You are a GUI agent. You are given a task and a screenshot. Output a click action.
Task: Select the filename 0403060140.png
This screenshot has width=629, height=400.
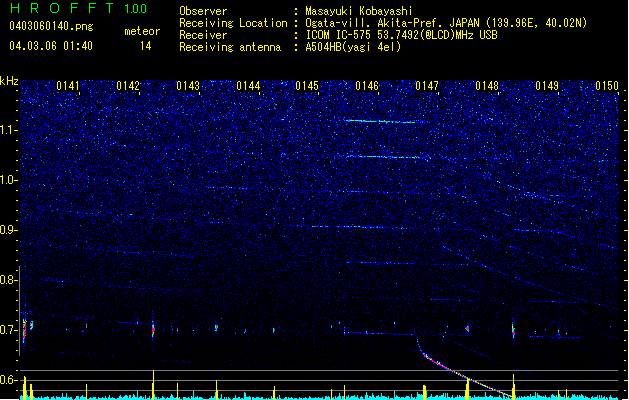point(51,26)
